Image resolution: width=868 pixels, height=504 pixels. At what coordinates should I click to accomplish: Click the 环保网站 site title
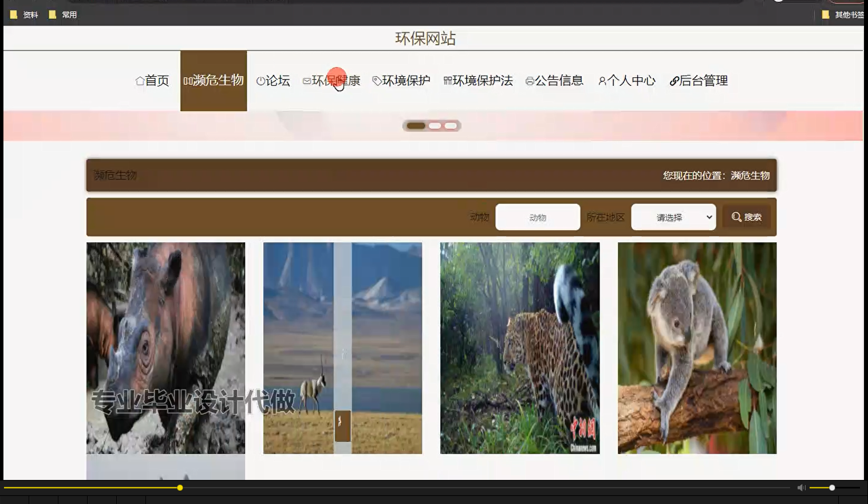pyautogui.click(x=425, y=38)
